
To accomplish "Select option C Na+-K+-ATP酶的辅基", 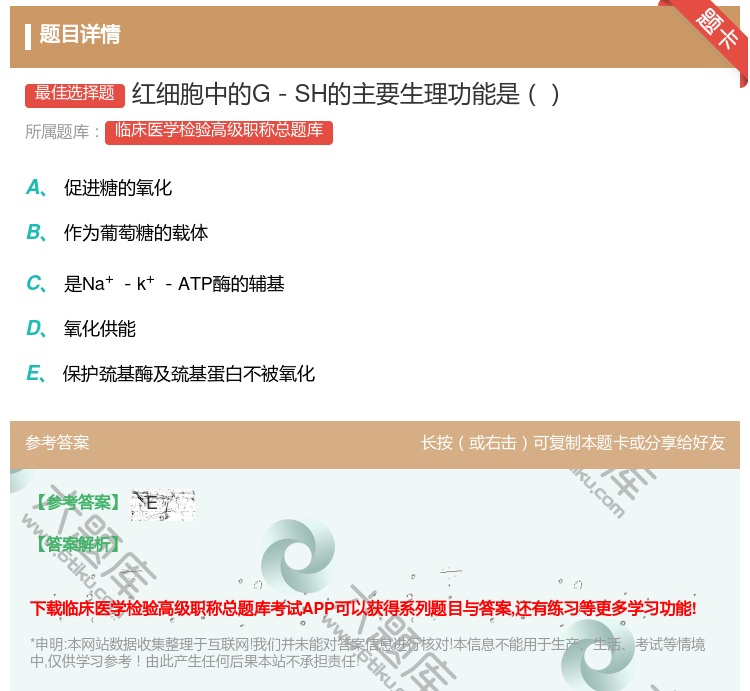I will click(x=155, y=284).
